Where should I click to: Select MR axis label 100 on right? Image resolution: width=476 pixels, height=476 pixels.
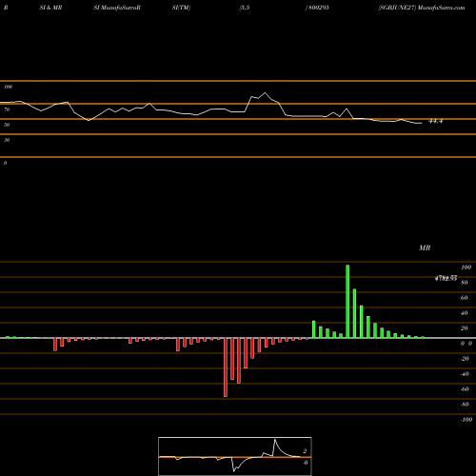[466, 268]
